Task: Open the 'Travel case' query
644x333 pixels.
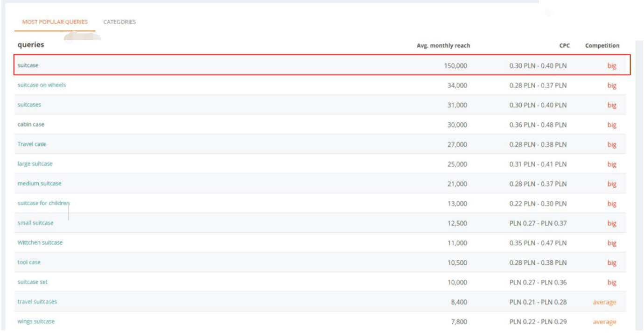Action: pos(32,144)
